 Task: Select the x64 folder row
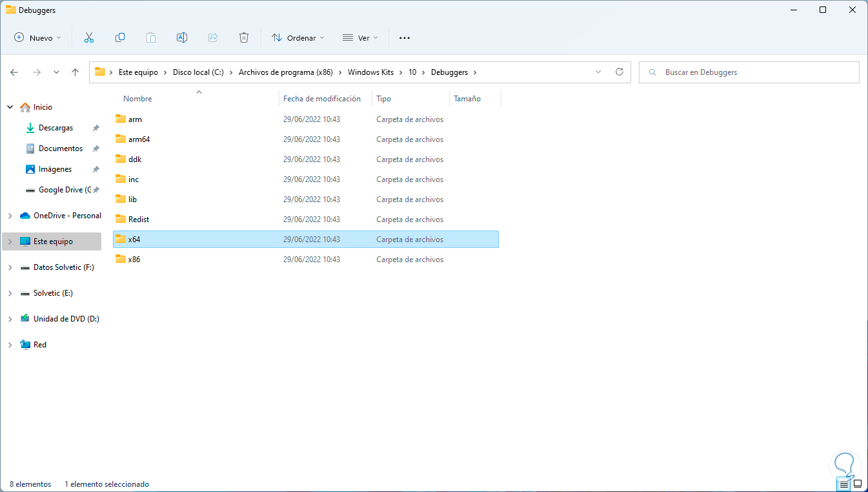(306, 239)
